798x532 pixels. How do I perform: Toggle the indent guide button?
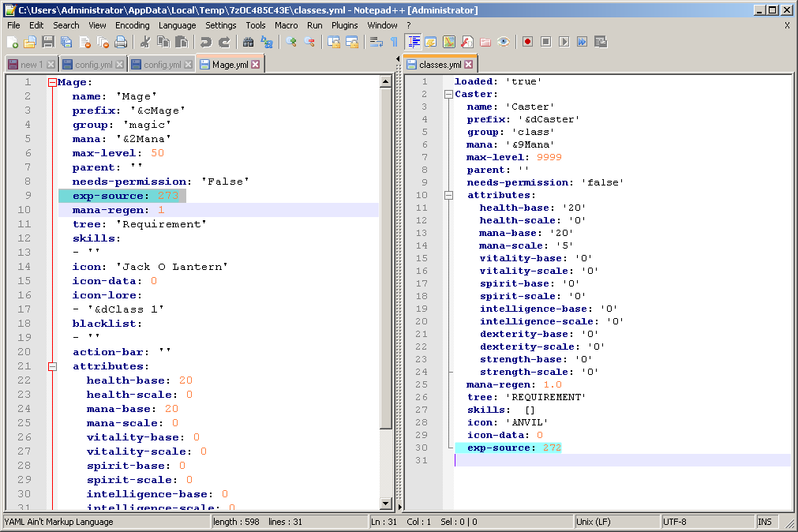pyautogui.click(x=414, y=42)
